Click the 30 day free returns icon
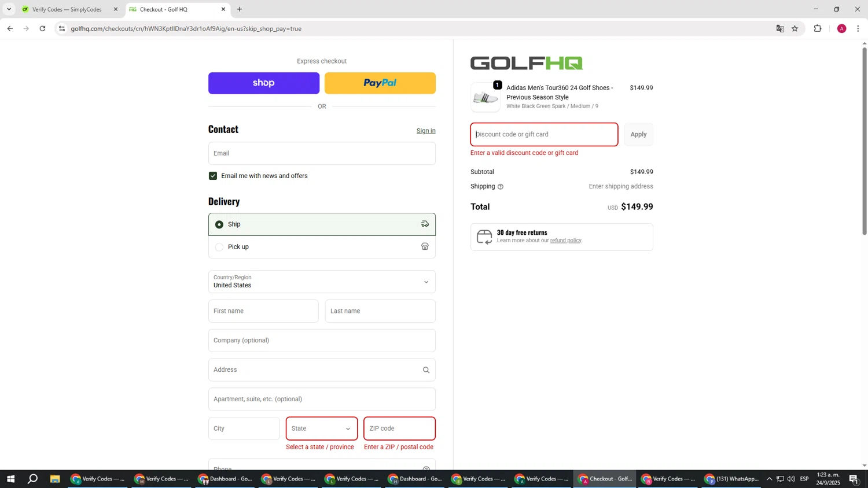Image resolution: width=868 pixels, height=488 pixels. [x=484, y=237]
